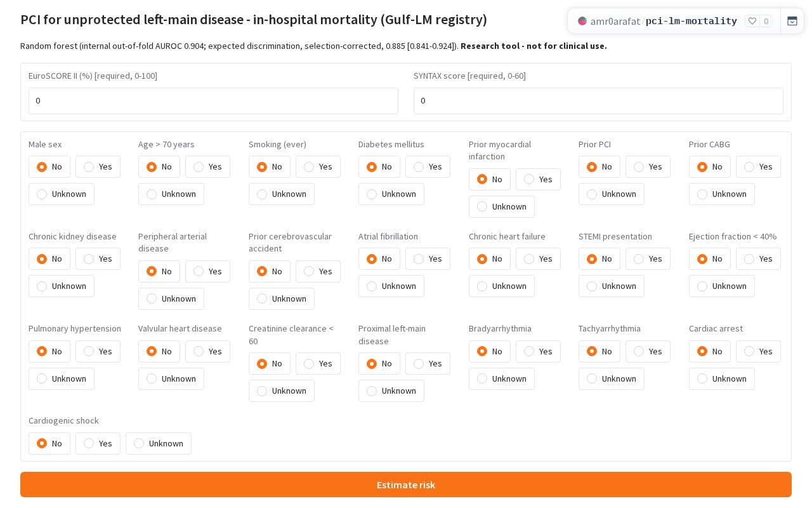The width and height of the screenshot is (812, 508).
Task: Select Yes for Cardiac arrest
Action: point(758,351)
